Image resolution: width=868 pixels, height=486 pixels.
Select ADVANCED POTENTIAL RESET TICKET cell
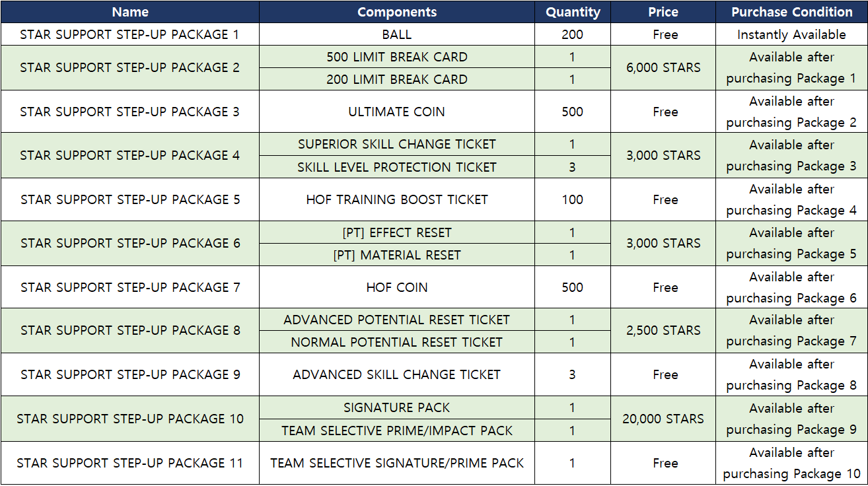click(x=396, y=320)
